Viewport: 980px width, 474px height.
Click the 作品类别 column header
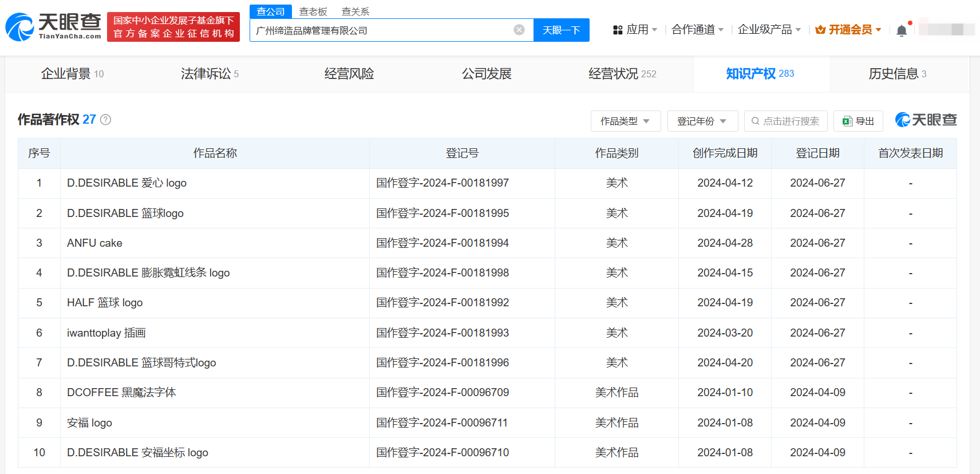[x=617, y=153]
